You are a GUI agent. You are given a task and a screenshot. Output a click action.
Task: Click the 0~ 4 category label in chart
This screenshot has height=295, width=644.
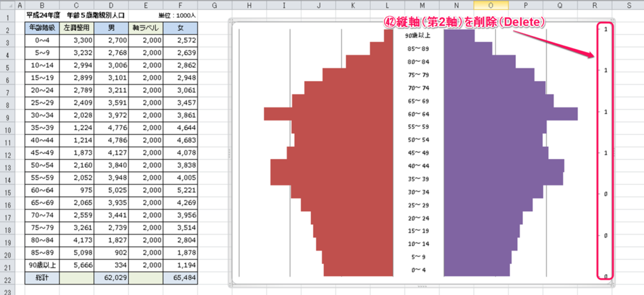click(x=418, y=270)
